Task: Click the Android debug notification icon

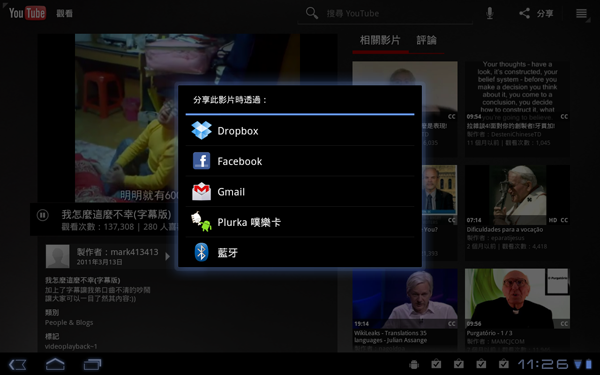Action: coord(414,365)
